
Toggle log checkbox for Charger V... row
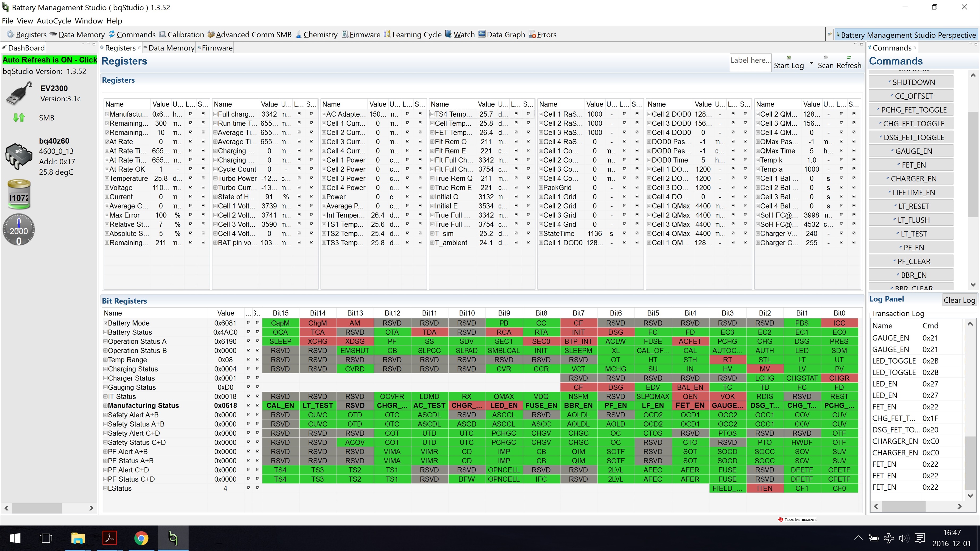click(x=841, y=233)
